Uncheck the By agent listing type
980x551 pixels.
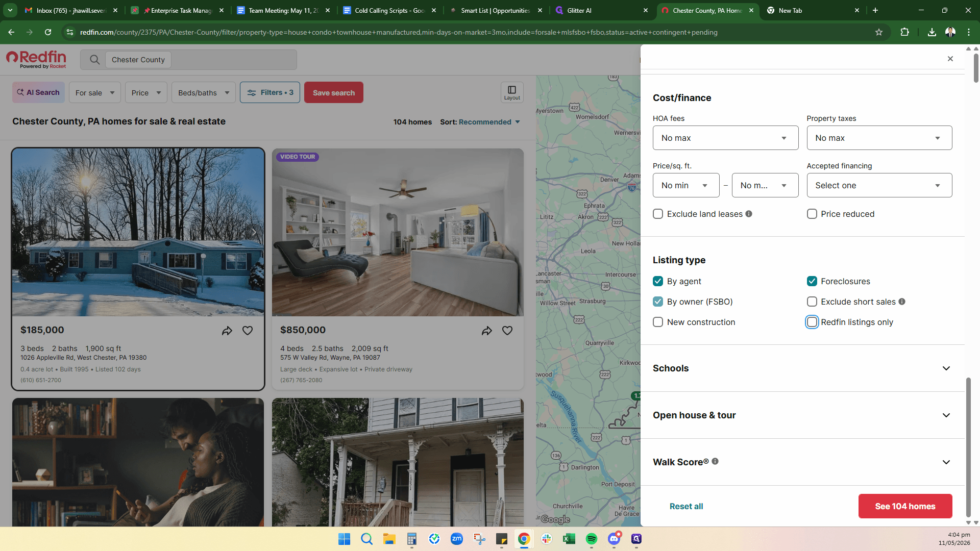[x=658, y=281]
